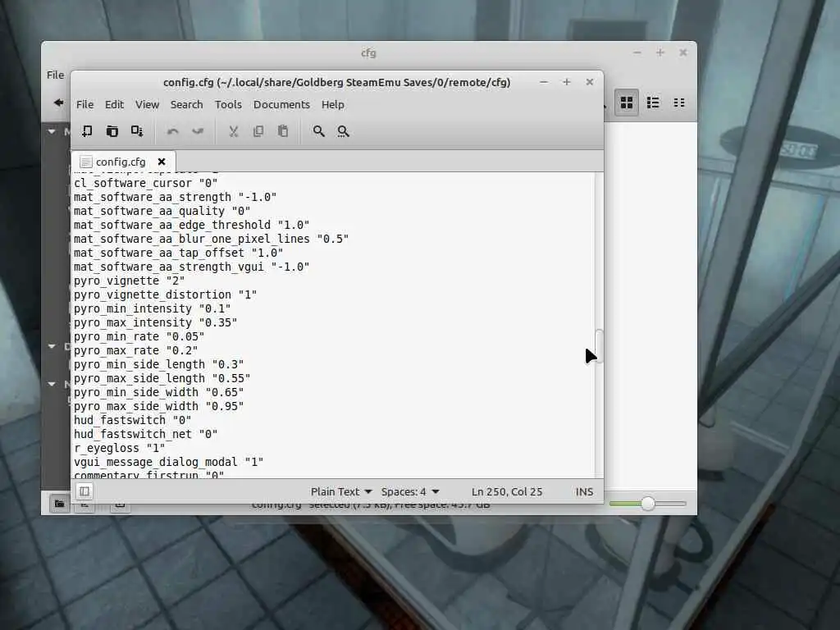Viewport: 840px width, 630px height.
Task: Redo the last undone edit
Action: tap(198, 131)
